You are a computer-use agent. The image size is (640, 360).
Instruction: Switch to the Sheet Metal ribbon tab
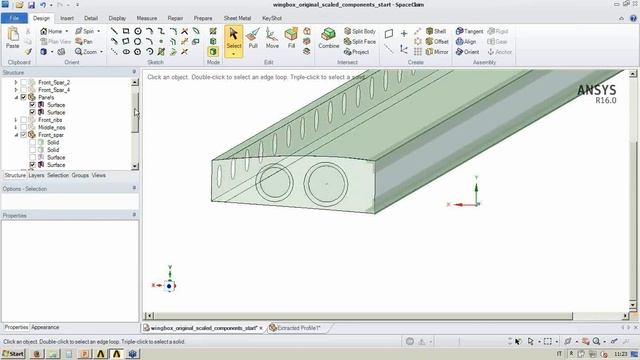coord(237,18)
